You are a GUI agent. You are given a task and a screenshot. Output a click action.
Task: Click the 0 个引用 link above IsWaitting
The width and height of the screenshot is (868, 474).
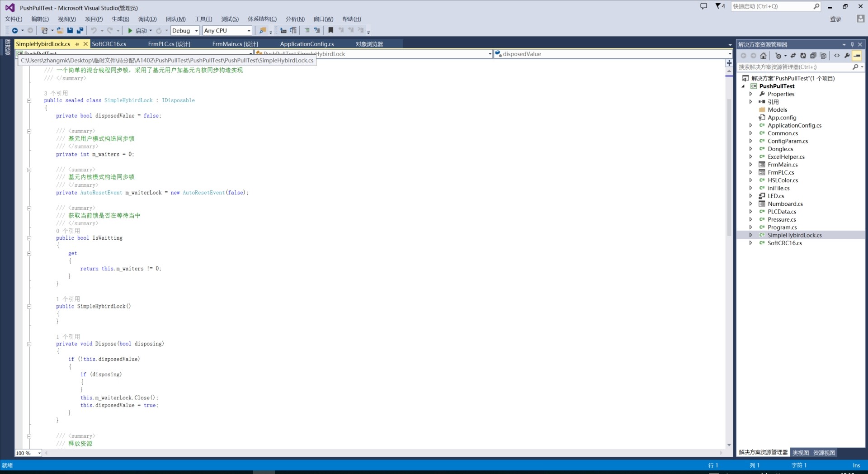(x=68, y=231)
